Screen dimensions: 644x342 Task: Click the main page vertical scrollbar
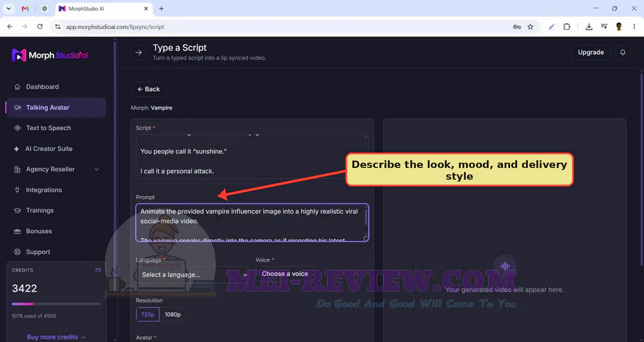tap(641, 168)
